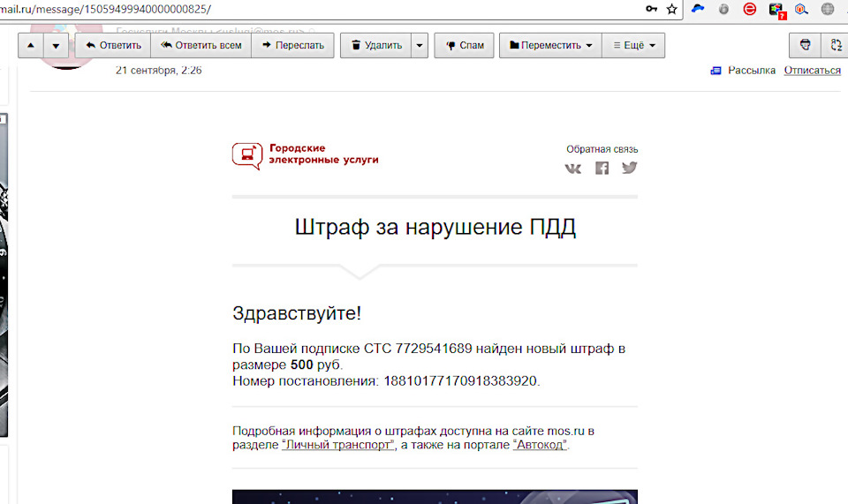The width and height of the screenshot is (848, 504).
Task: Click the Отписаться unsubscribe link
Action: [x=812, y=71]
